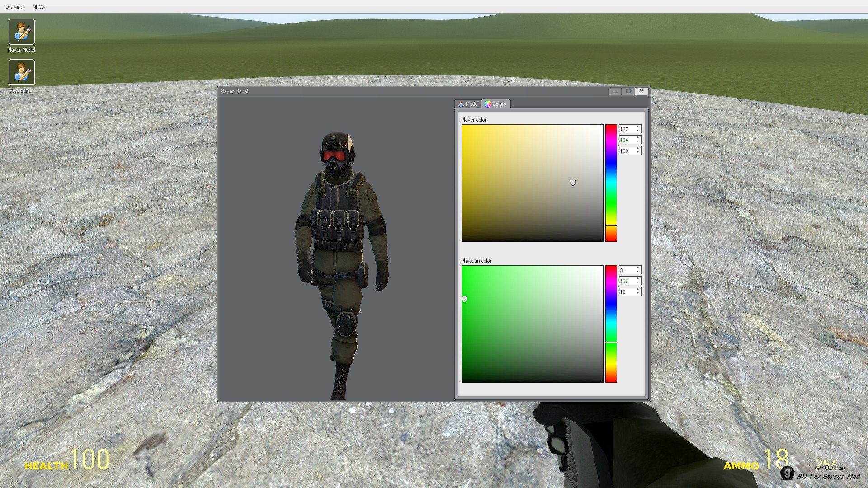Viewport: 868px width, 488px height.
Task: Select the Colors tab
Action: click(x=495, y=104)
